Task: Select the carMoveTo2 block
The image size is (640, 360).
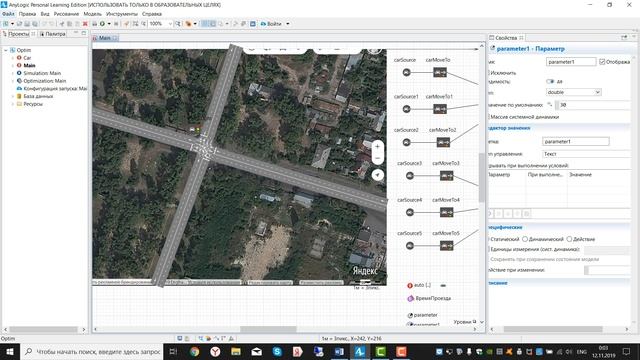Action: (443, 142)
